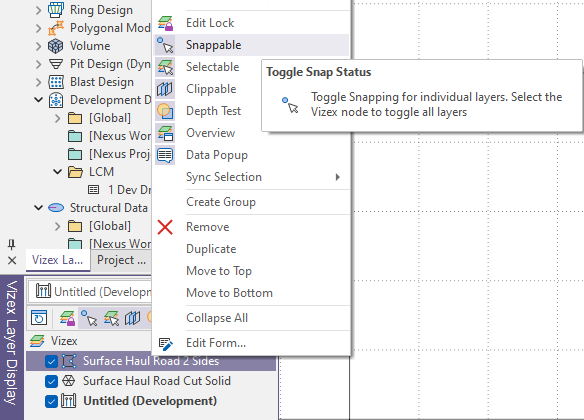
Task: Expand the Ring Design tree node
Action: pyautogui.click(x=38, y=10)
